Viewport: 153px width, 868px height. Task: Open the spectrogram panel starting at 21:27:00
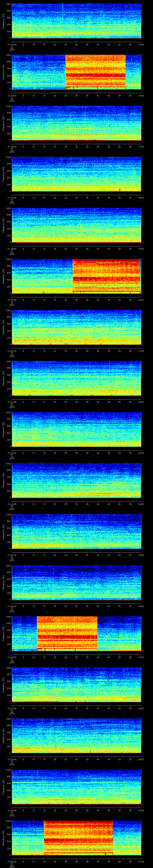coord(76,685)
